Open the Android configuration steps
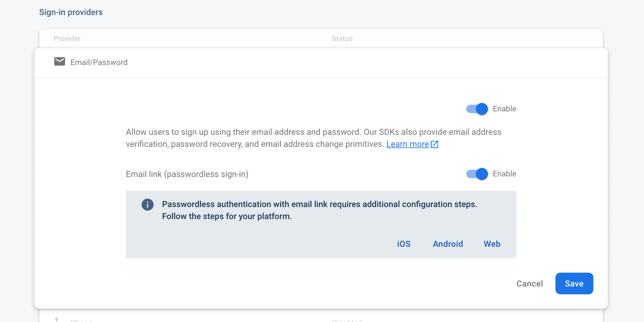 point(448,244)
